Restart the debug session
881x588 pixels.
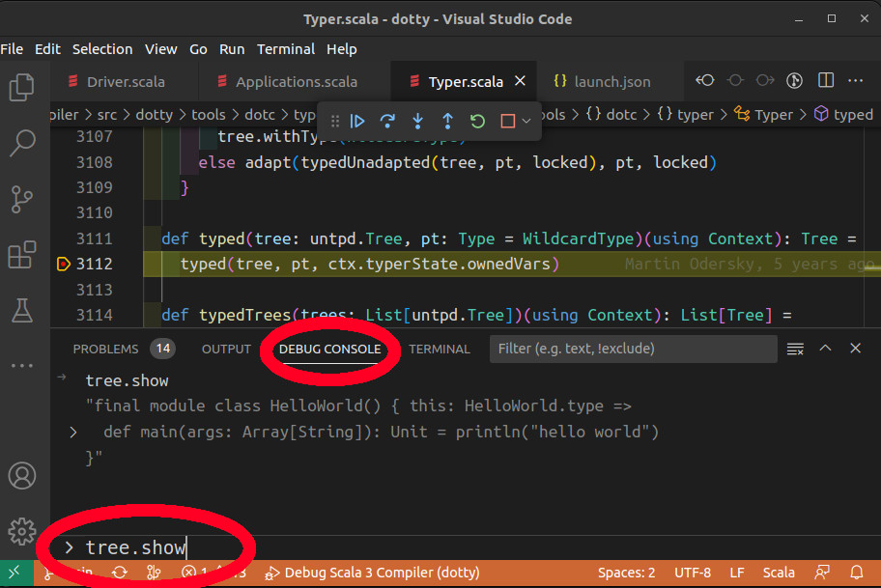[477, 121]
